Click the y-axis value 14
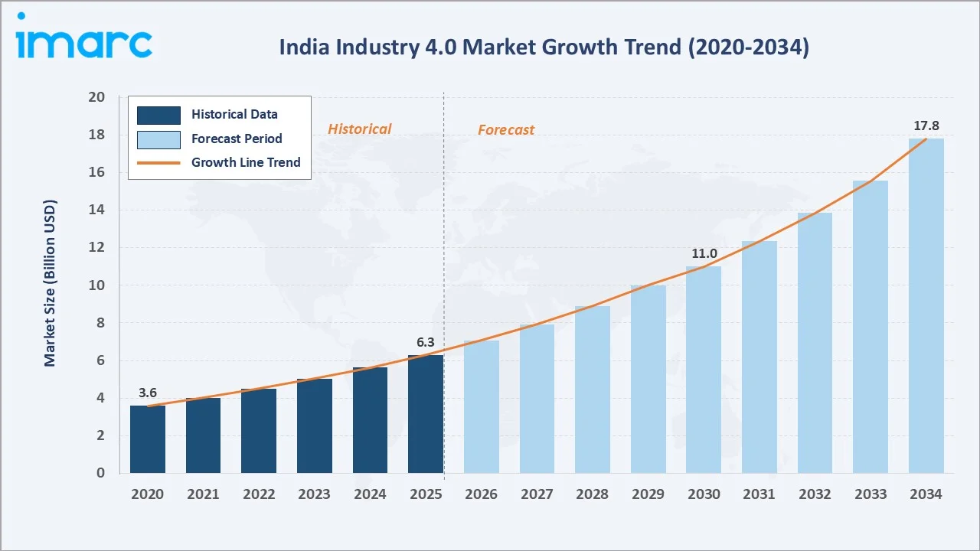The image size is (980, 551). point(96,210)
